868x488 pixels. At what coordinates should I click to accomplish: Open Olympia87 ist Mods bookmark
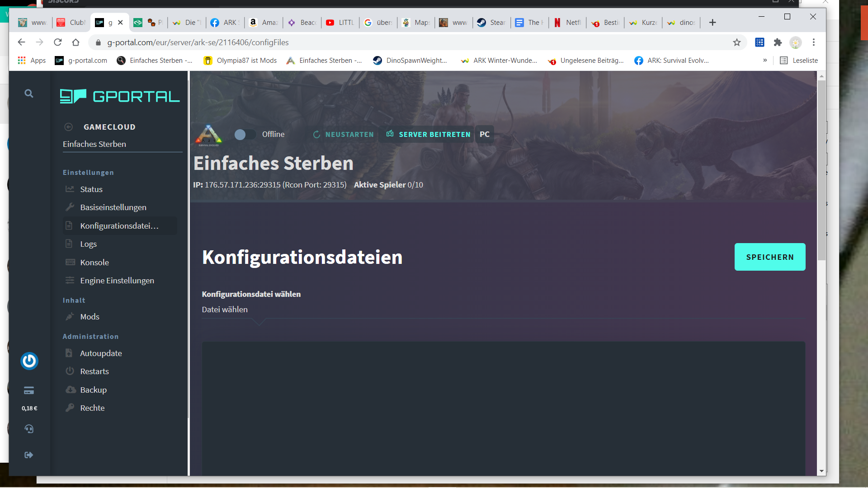point(240,61)
